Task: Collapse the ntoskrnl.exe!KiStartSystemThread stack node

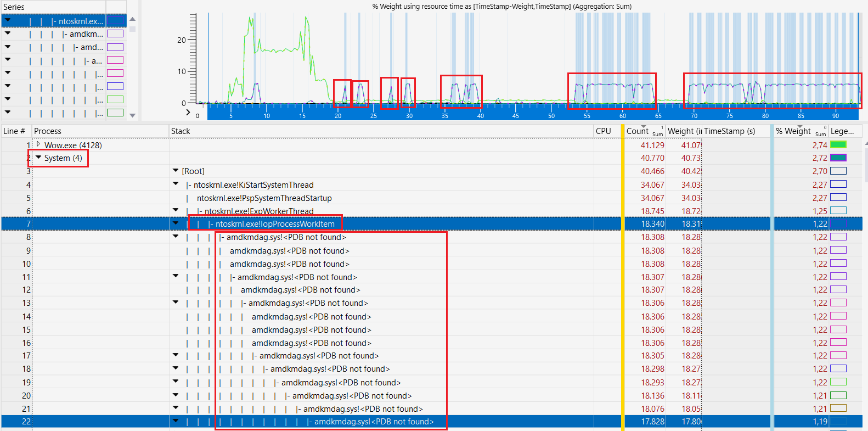Action: [176, 184]
